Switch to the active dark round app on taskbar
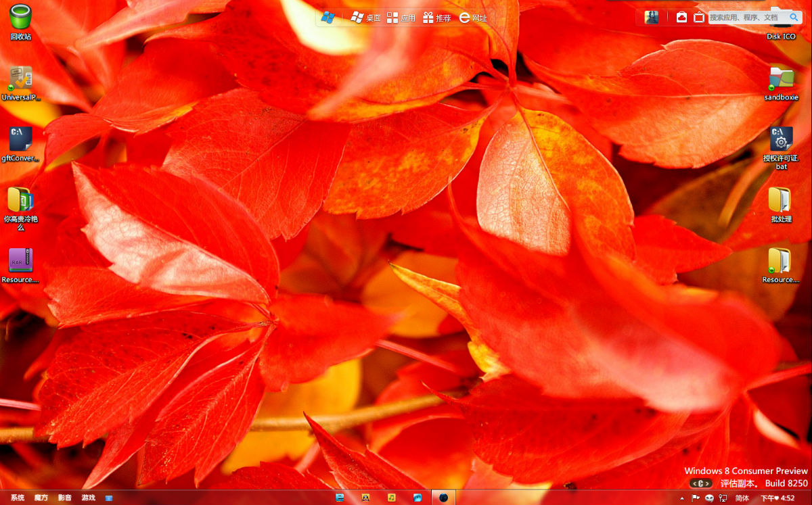Image resolution: width=812 pixels, height=505 pixels. [x=443, y=498]
